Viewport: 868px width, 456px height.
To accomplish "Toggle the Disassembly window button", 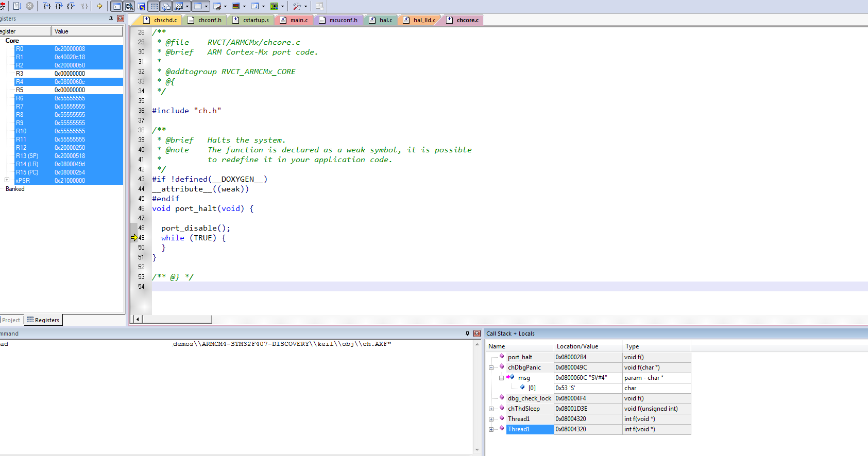I will pyautogui.click(x=129, y=7).
